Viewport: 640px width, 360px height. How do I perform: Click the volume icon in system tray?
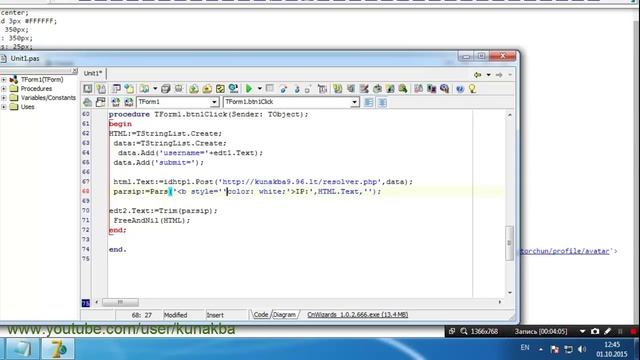(582, 349)
